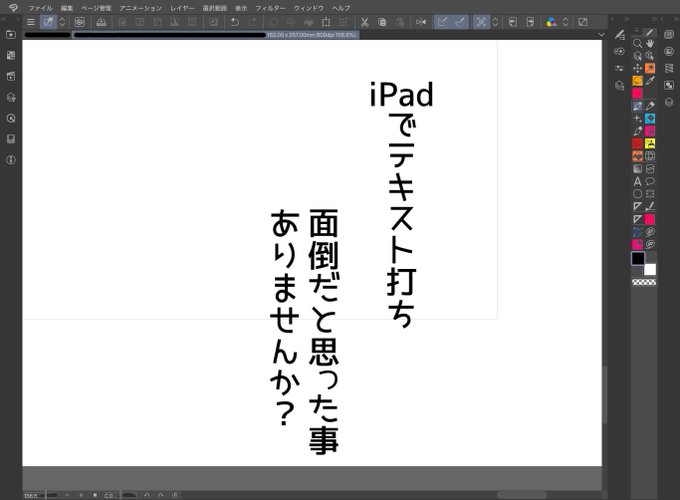Click the transform icon in command bar
This screenshot has height=500, width=680.
(x=326, y=22)
